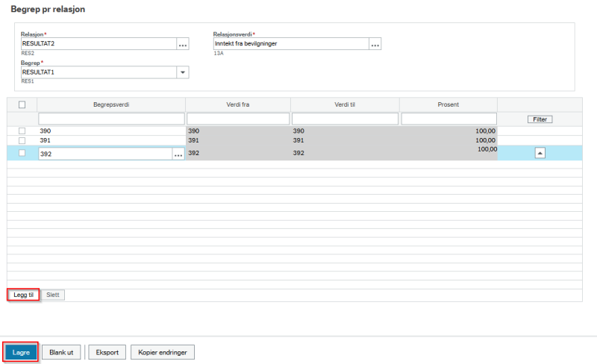This screenshot has height=364, width=597.
Task: Sort by the Verdi fra column header
Action: pyautogui.click(x=238, y=104)
